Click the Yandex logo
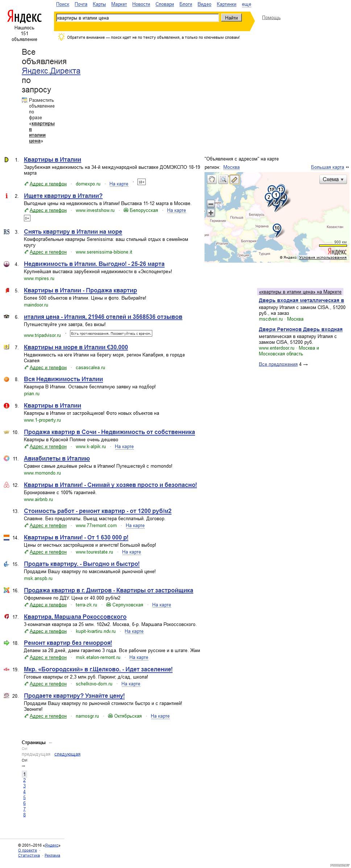 tap(24, 17)
